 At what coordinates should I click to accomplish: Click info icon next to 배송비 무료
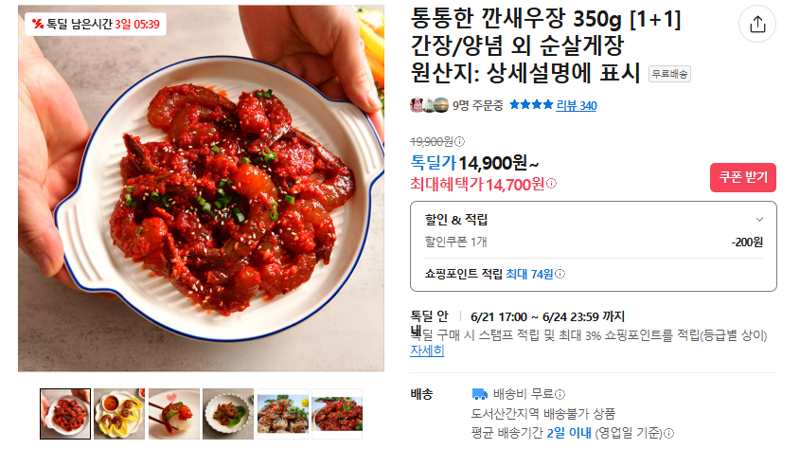coord(560,394)
